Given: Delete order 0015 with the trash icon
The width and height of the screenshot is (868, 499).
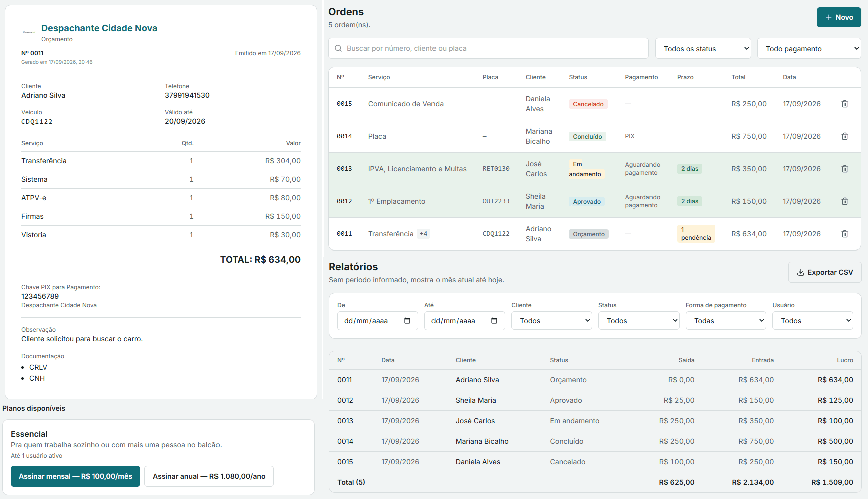Looking at the screenshot, I should pos(845,104).
